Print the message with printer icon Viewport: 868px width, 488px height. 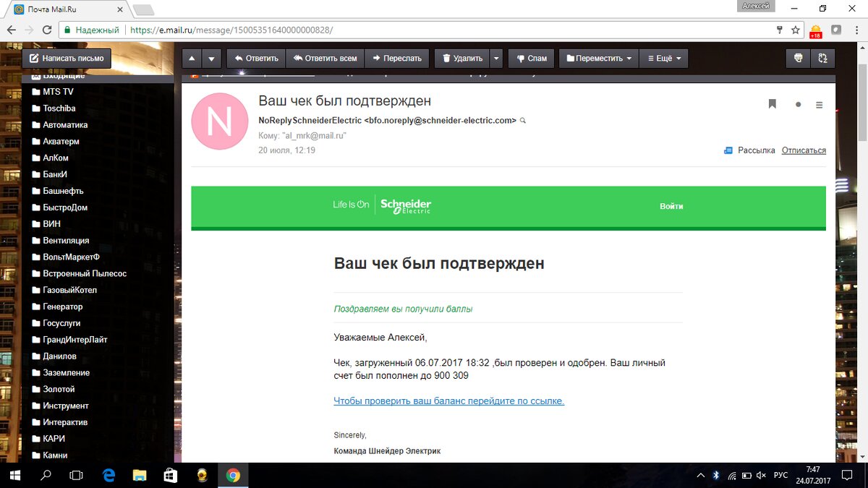click(799, 58)
